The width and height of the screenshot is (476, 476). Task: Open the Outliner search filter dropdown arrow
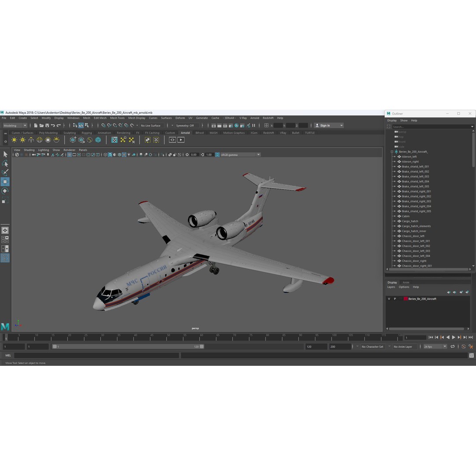click(x=472, y=126)
